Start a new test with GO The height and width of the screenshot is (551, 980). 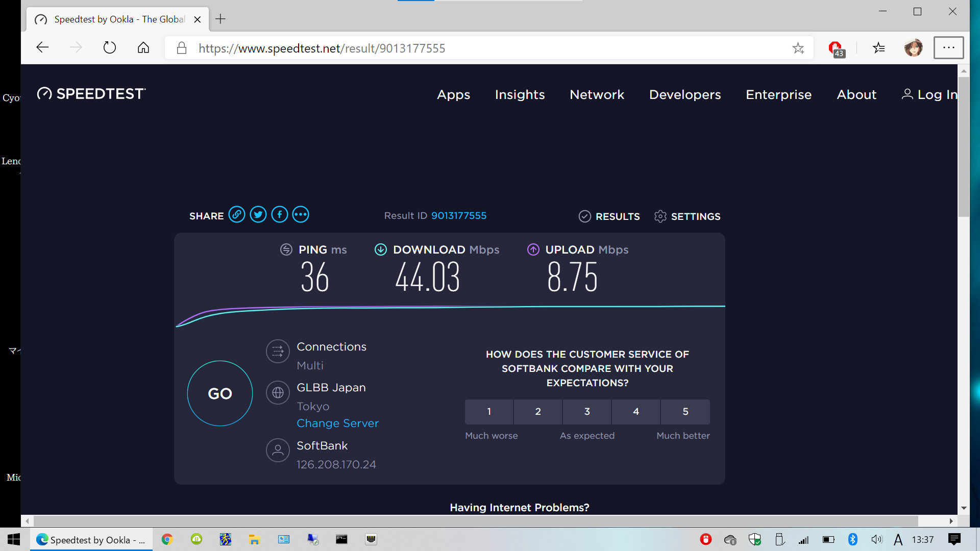(x=220, y=393)
